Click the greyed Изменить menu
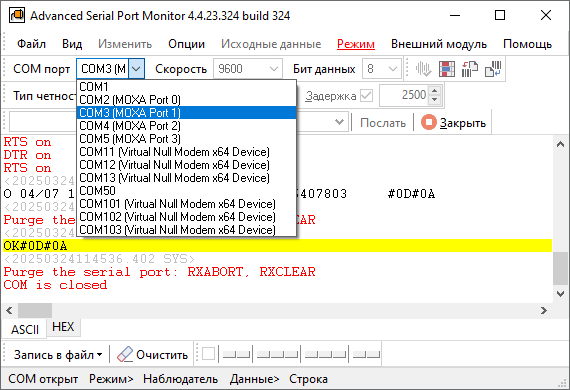The height and width of the screenshot is (390, 570). coord(125,44)
